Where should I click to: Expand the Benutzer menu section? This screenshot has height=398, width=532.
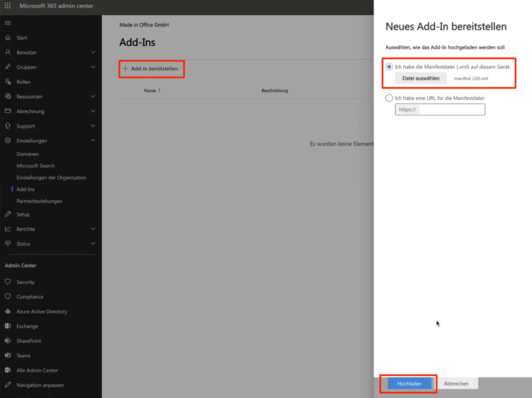93,52
